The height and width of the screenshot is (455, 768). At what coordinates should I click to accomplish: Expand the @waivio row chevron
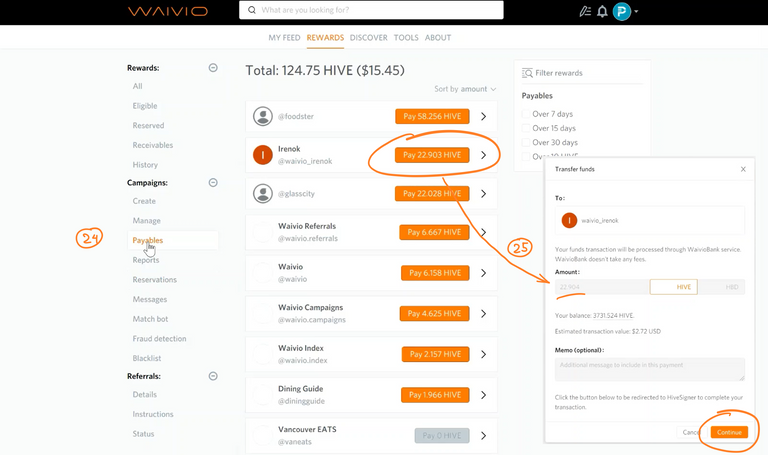tap(483, 273)
